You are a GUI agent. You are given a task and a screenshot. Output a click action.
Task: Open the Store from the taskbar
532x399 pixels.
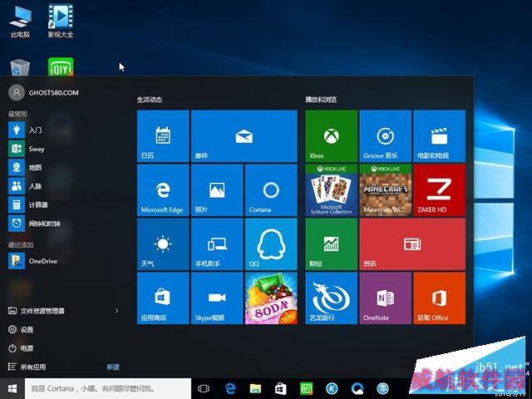(x=281, y=388)
